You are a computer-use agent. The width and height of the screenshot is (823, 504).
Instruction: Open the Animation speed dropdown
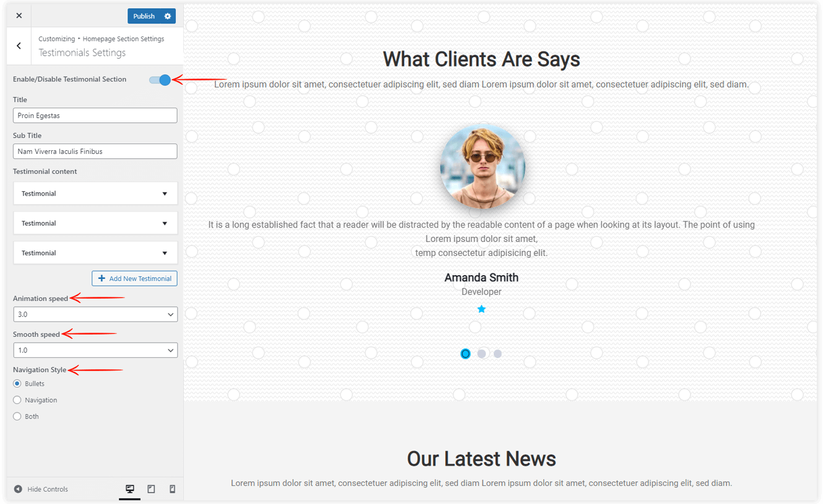pos(95,314)
